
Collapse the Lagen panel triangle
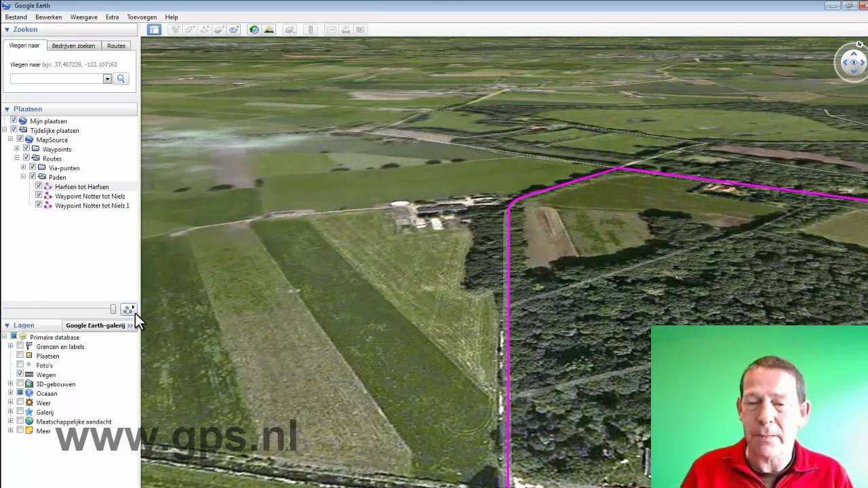point(7,325)
